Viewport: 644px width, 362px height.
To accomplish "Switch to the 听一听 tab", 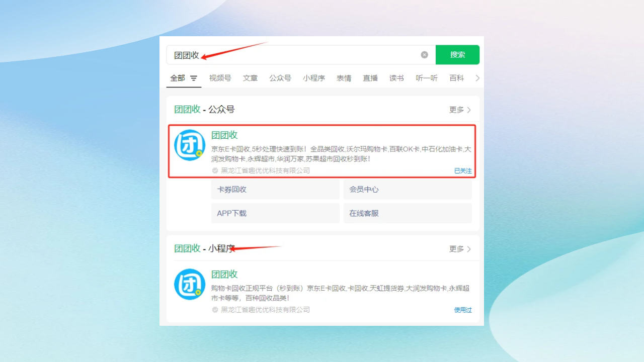I will 427,78.
